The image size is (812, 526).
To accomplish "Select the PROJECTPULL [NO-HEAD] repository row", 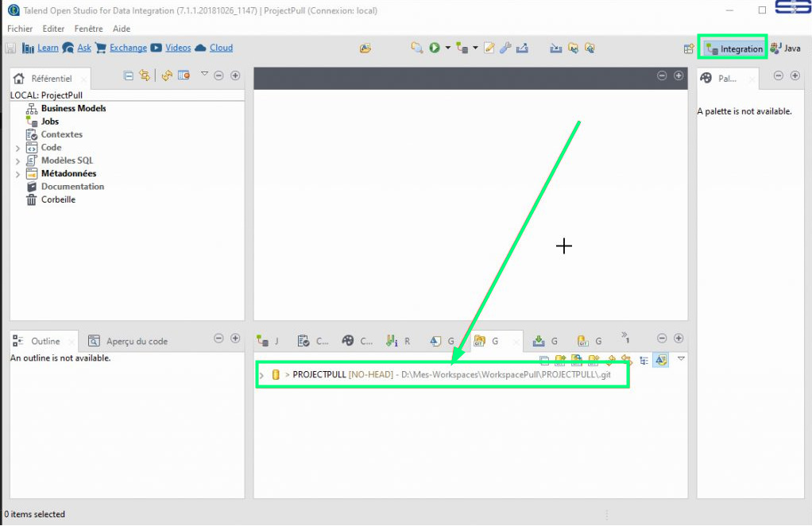I will click(441, 374).
